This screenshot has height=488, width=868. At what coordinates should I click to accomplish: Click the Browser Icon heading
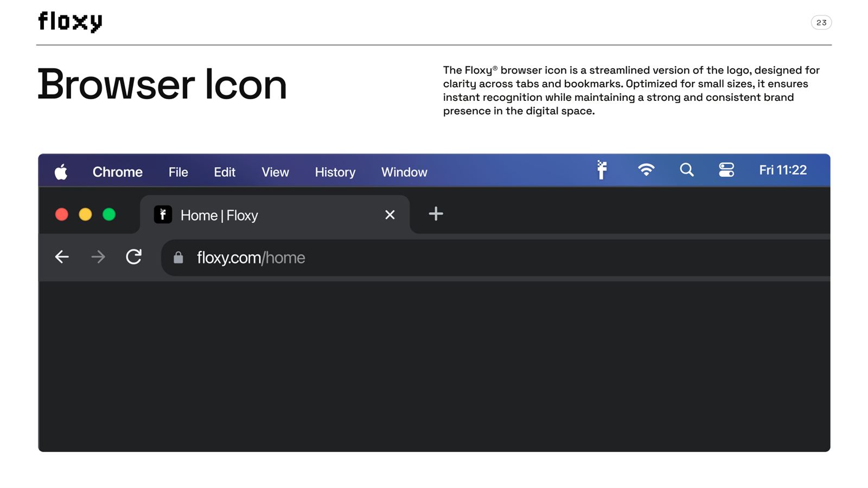[x=162, y=85]
